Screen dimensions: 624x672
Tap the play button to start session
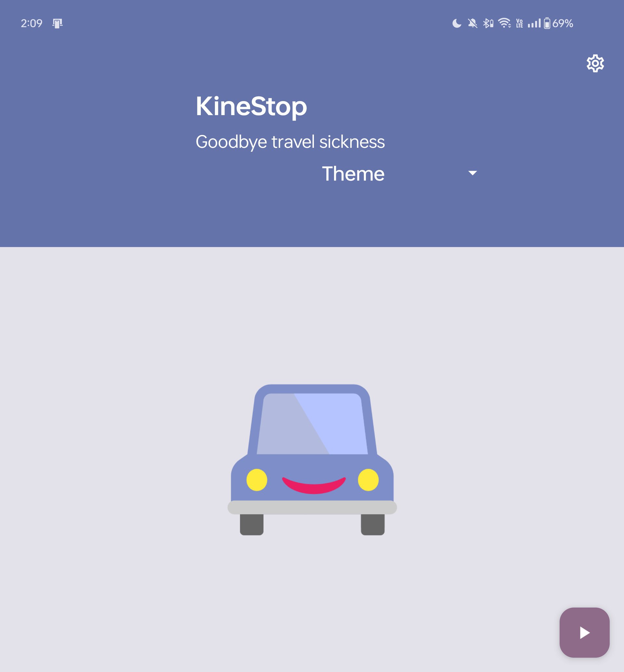coord(584,632)
